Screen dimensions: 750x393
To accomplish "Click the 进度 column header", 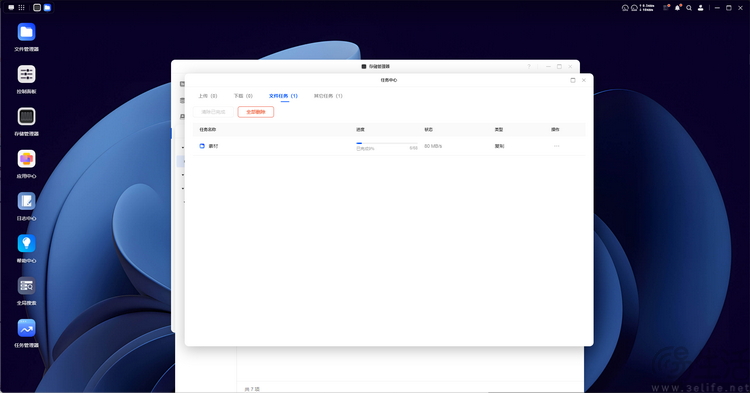I will coord(360,130).
